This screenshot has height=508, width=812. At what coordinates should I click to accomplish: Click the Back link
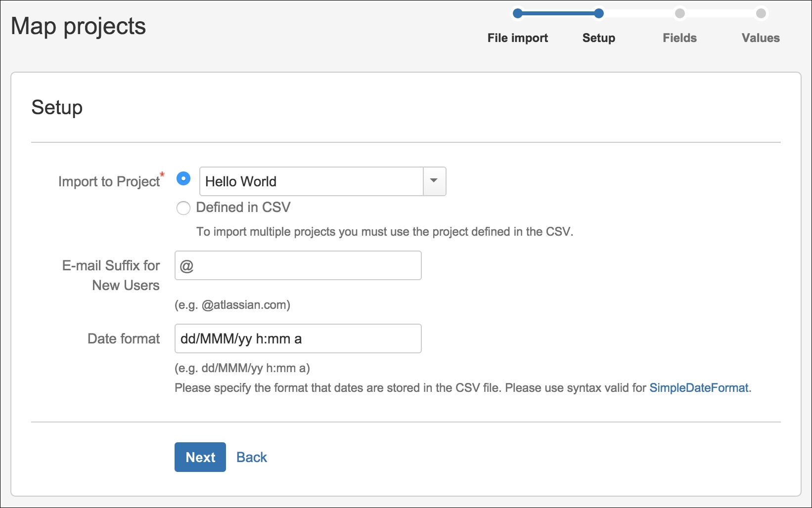(251, 457)
